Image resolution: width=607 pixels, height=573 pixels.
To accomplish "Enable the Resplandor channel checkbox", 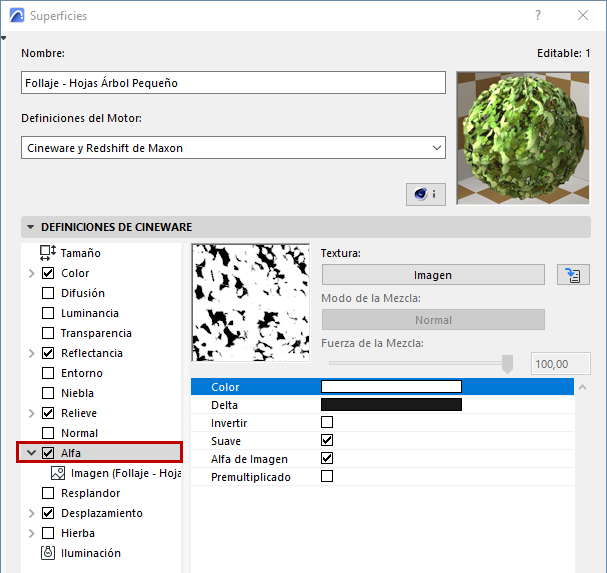I will click(x=48, y=493).
